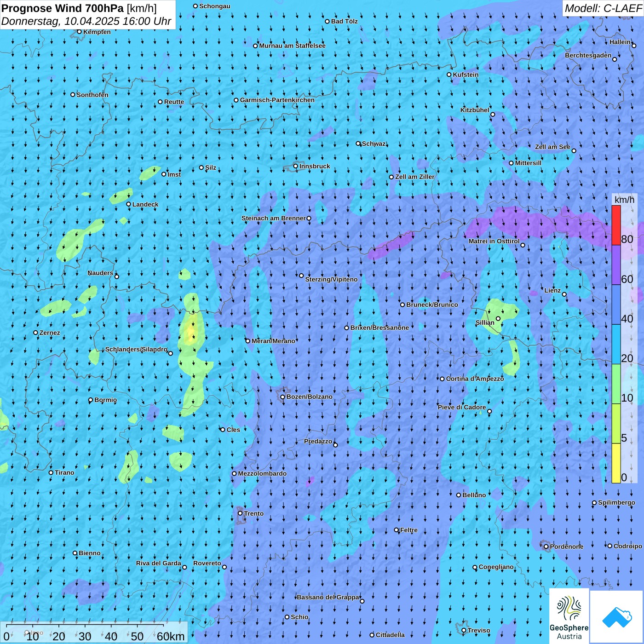Click the GeoSphere Austria logo
Image resolution: width=644 pixels, height=644 pixels.
point(569,616)
